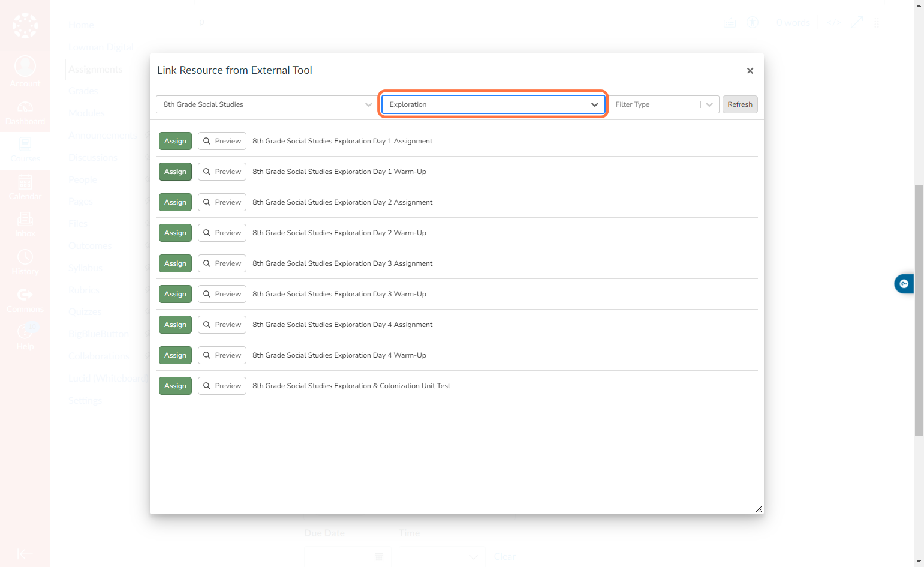The image size is (924, 567).
Task: Preview Exploration Day 4 Assignment
Action: pos(222,325)
